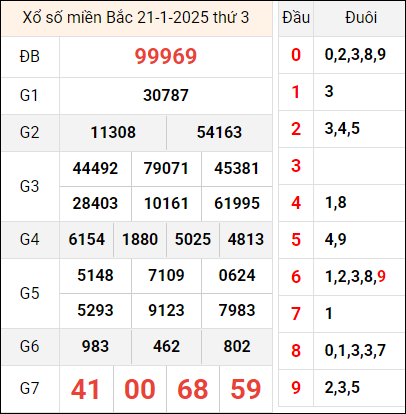Click the Đuôi column header
Image resolution: width=406 pixels, height=414 pixels.
pos(361,18)
